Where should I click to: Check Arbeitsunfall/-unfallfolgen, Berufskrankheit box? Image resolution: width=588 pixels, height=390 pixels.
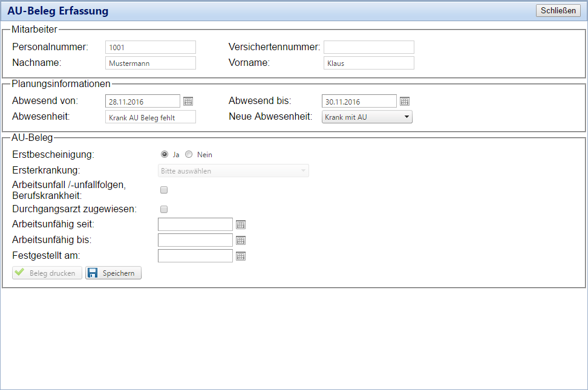tap(164, 190)
